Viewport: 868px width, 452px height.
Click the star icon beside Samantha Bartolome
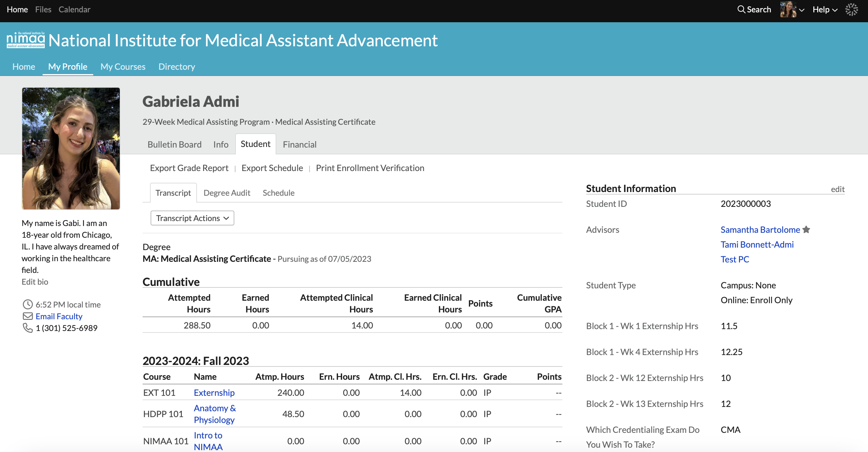tap(806, 229)
